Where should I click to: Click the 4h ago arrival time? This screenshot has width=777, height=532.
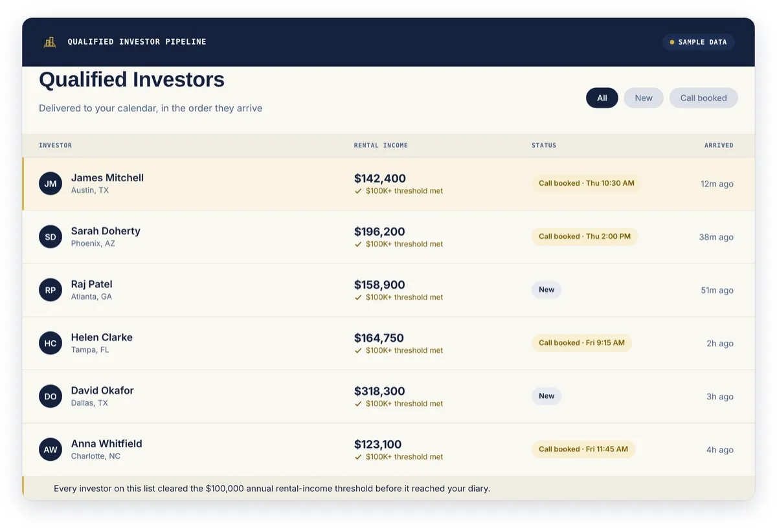click(720, 449)
